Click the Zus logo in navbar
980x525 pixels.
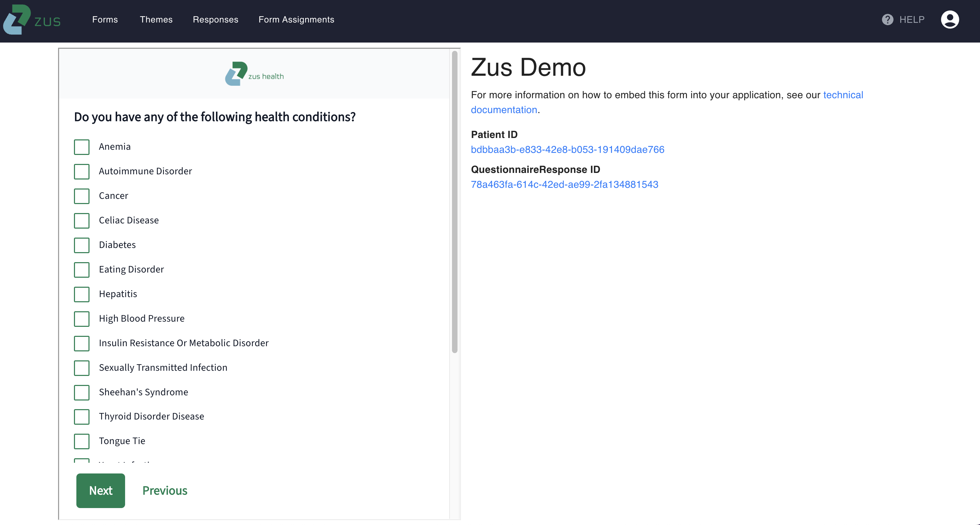(32, 20)
